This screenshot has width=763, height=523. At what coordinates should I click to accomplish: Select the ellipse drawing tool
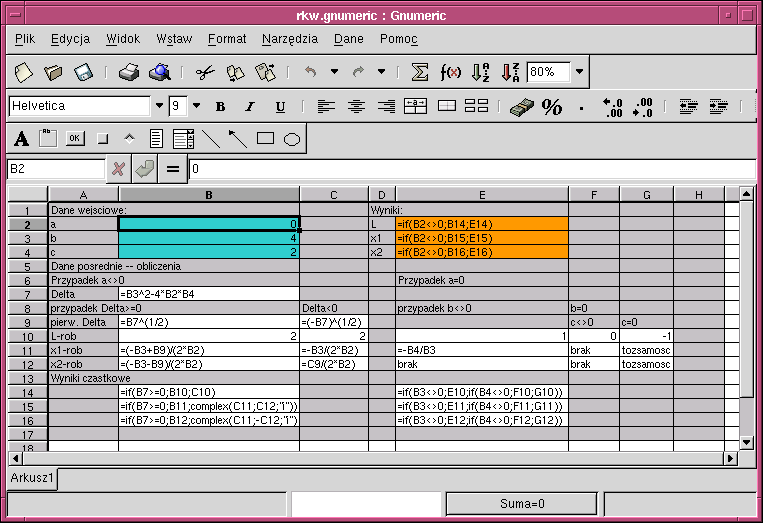[x=292, y=139]
